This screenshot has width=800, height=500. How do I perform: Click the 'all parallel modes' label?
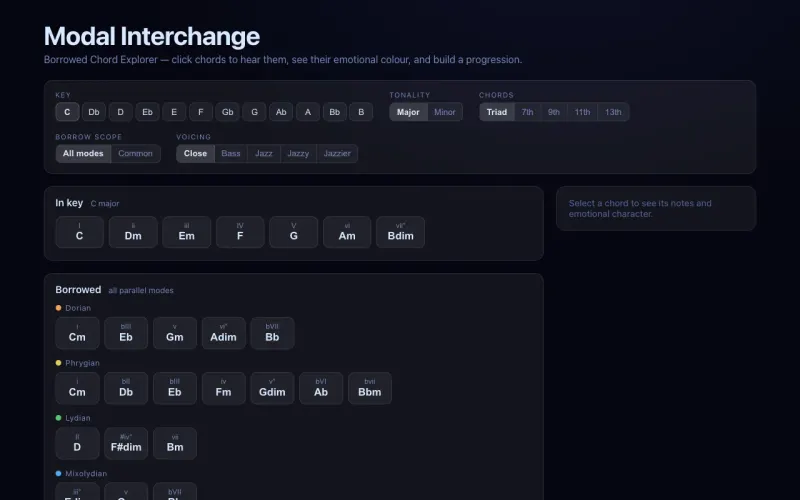click(141, 290)
